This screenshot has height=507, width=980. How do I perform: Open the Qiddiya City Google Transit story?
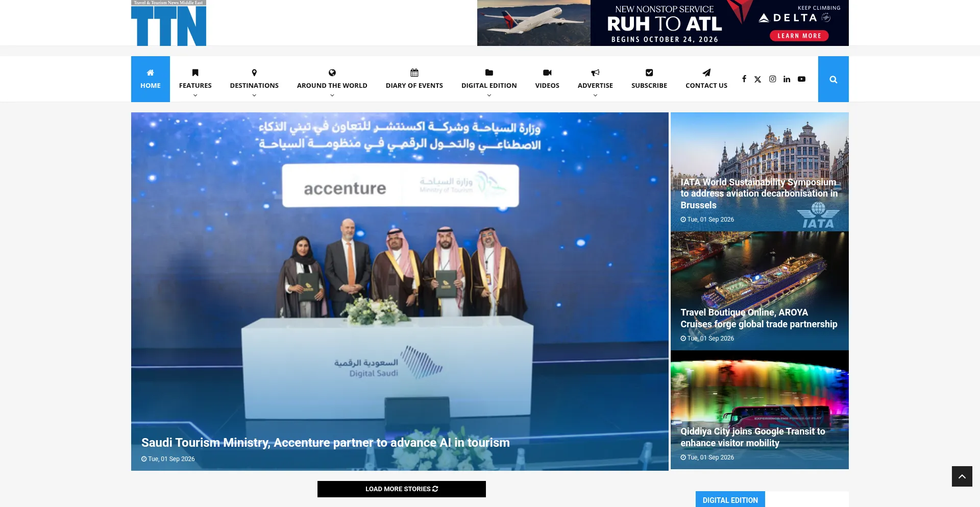coord(753,437)
